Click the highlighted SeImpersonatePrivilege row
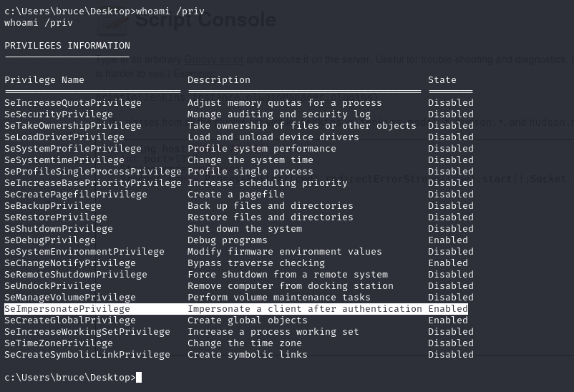The width and height of the screenshot is (574, 392). [236, 309]
